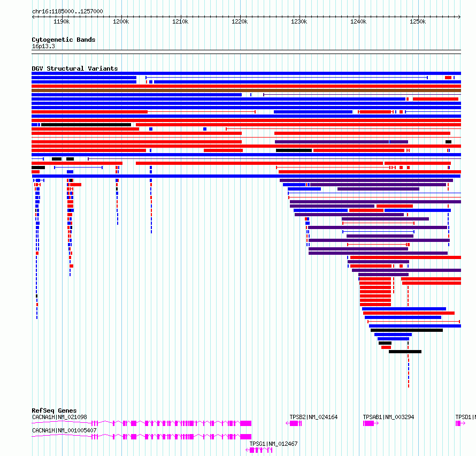Image resolution: width=476 pixels, height=456 pixels.
Task: Click the 1220k ruler label
Action: tap(240, 21)
